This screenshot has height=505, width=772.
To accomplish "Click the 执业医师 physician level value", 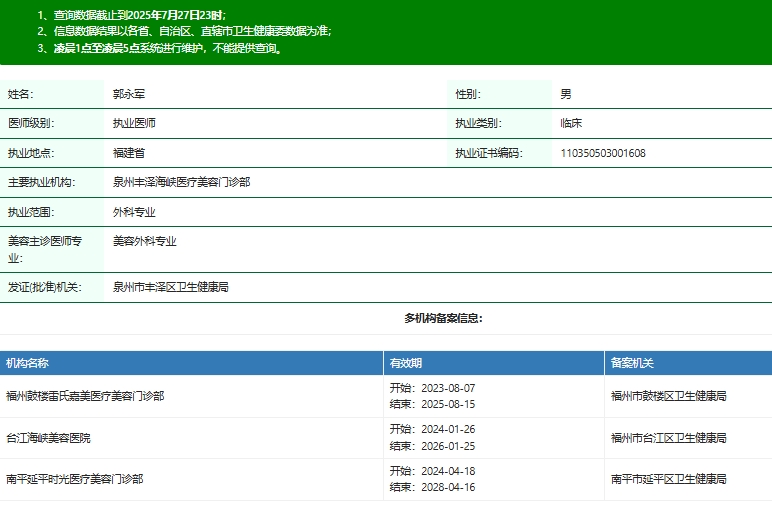I will coord(134,123).
